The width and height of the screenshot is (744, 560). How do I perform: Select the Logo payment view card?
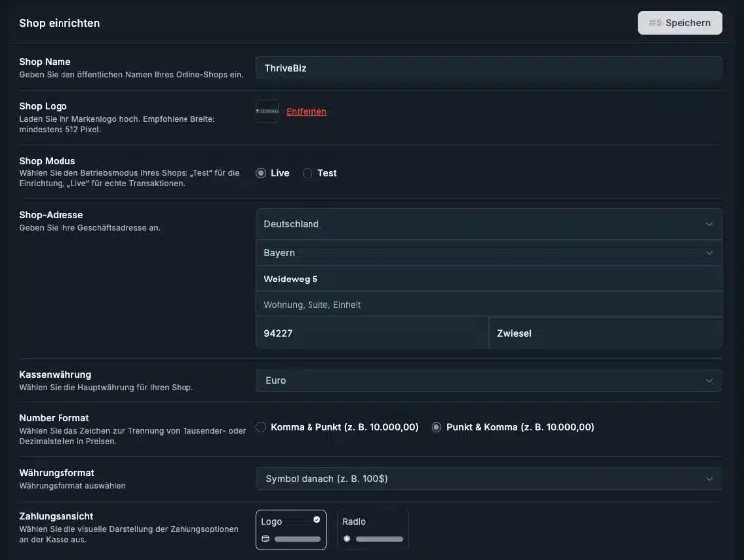pyautogui.click(x=291, y=530)
